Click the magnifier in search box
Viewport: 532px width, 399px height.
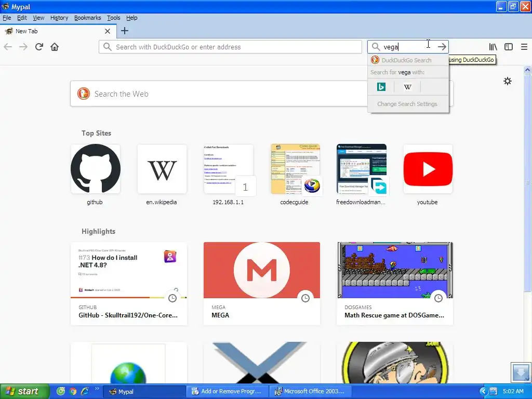point(376,47)
